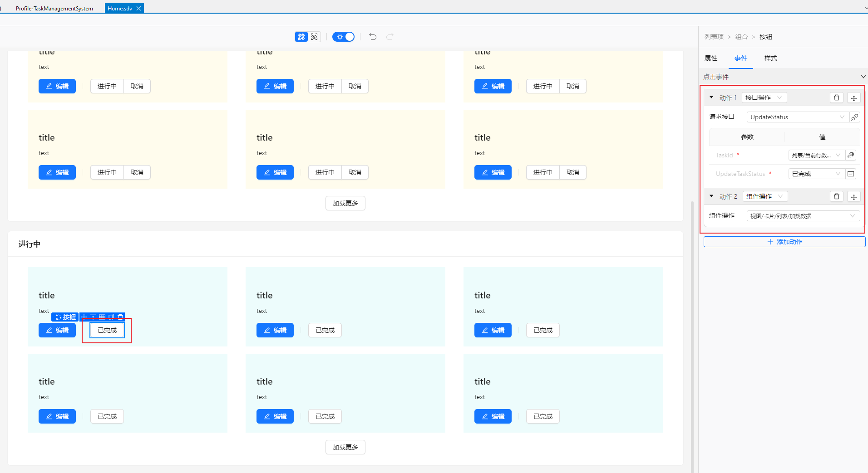The height and width of the screenshot is (473, 868).
Task: Click the 参数 column header
Action: 747,137
